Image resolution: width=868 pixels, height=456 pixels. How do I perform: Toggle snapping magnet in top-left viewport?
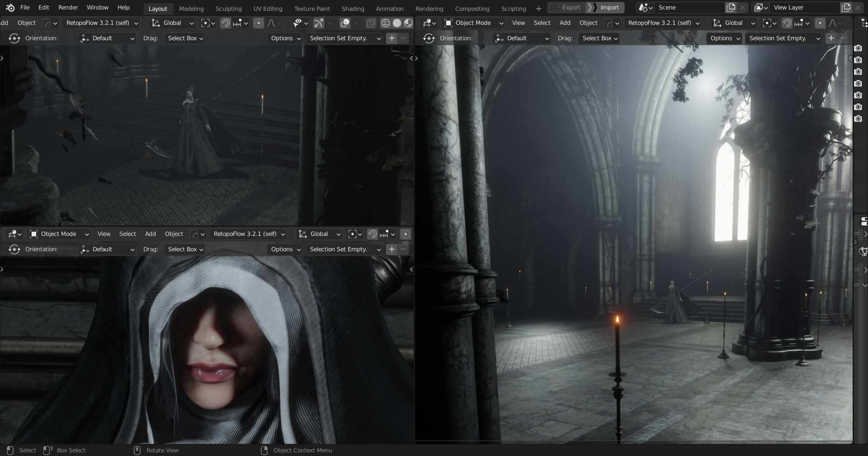(225, 23)
